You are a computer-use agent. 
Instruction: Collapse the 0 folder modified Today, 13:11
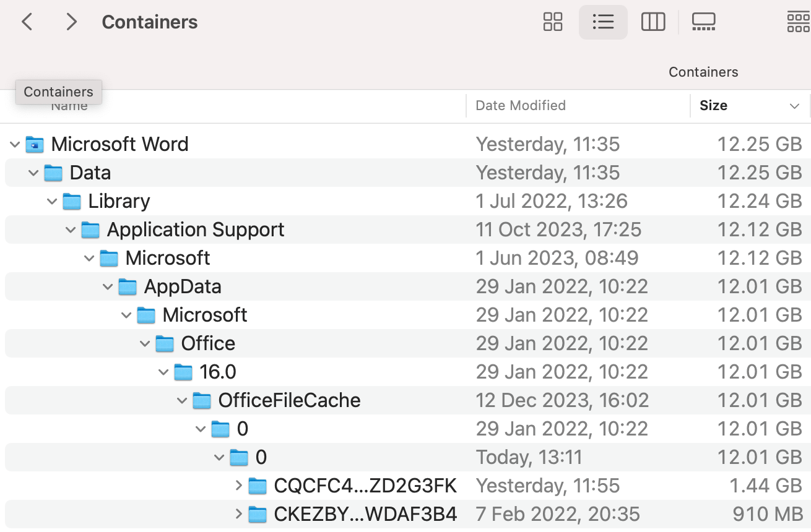(x=219, y=458)
